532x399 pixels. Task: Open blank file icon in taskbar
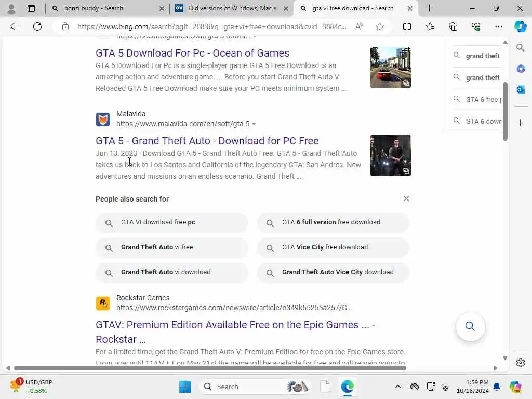pos(325,387)
